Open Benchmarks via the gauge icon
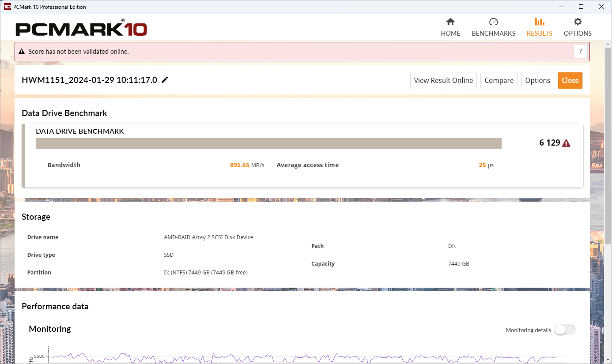612x364 pixels. [493, 22]
